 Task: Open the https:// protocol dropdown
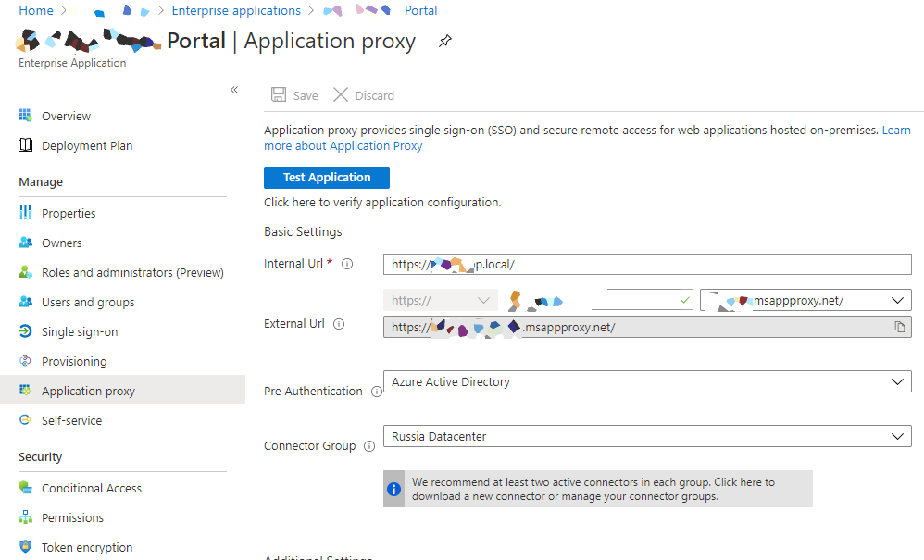pos(441,300)
